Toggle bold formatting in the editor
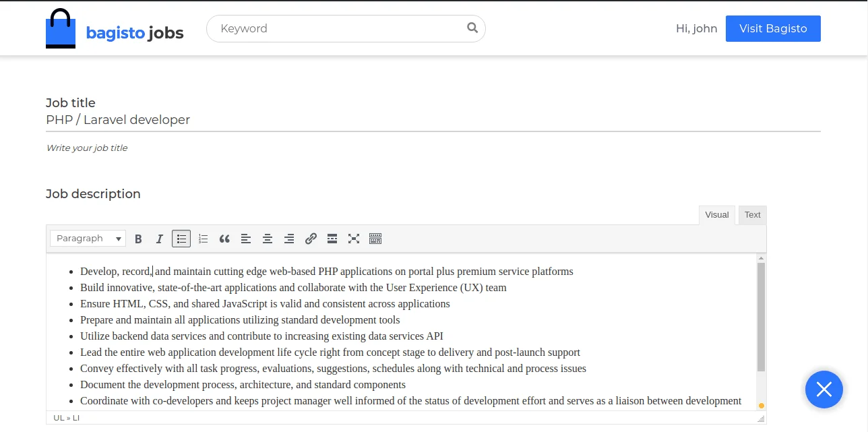This screenshot has width=868, height=432. 138,238
